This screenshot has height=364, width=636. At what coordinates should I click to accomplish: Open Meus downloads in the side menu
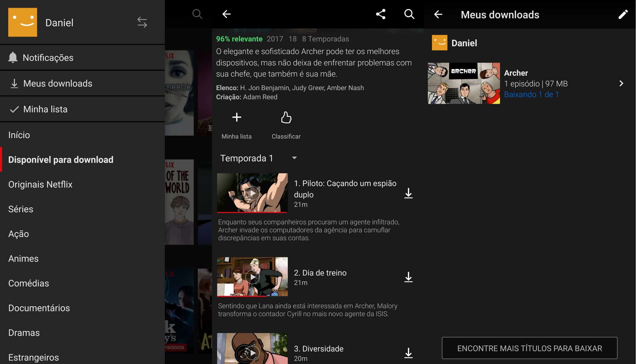pyautogui.click(x=82, y=83)
